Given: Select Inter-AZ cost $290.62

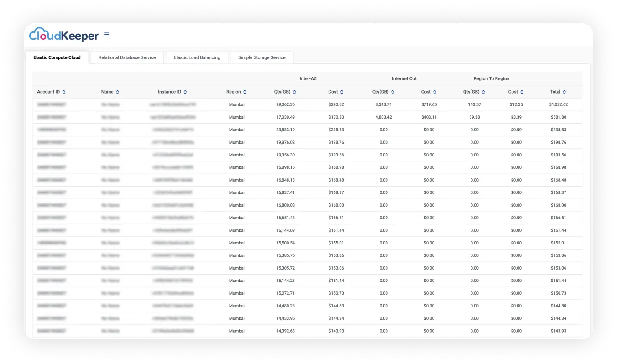Looking at the screenshot, I should (336, 104).
